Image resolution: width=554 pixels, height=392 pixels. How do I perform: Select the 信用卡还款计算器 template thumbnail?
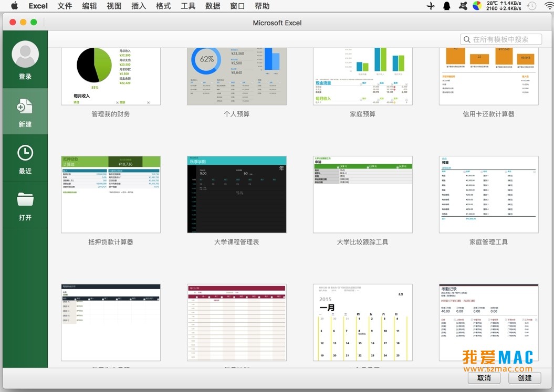click(489, 76)
